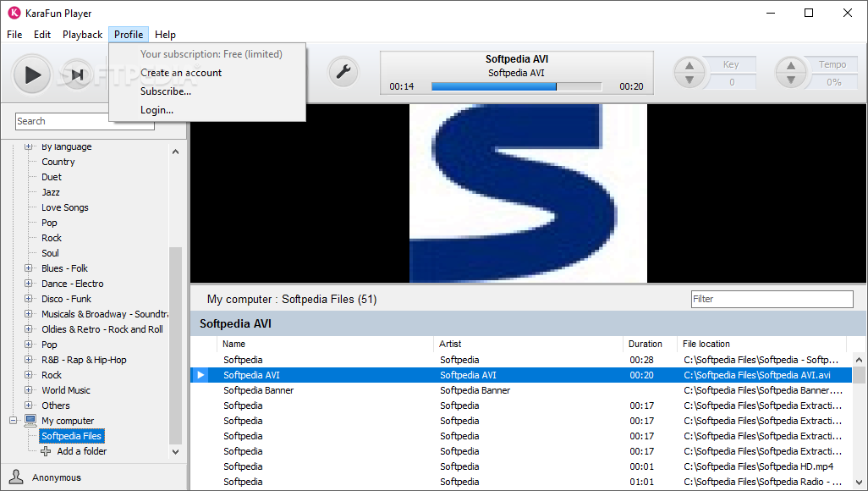868x491 pixels.
Task: Seek in the song progress bar
Action: click(516, 86)
